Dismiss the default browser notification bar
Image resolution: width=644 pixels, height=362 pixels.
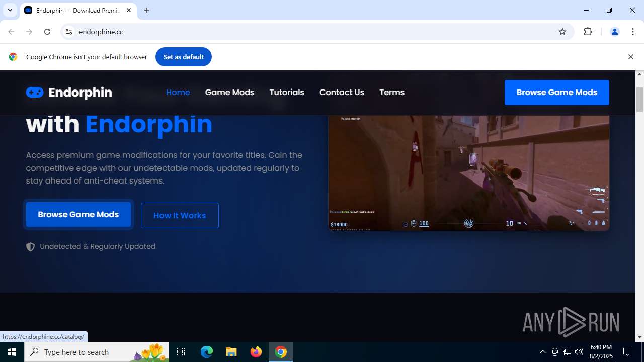tap(630, 57)
